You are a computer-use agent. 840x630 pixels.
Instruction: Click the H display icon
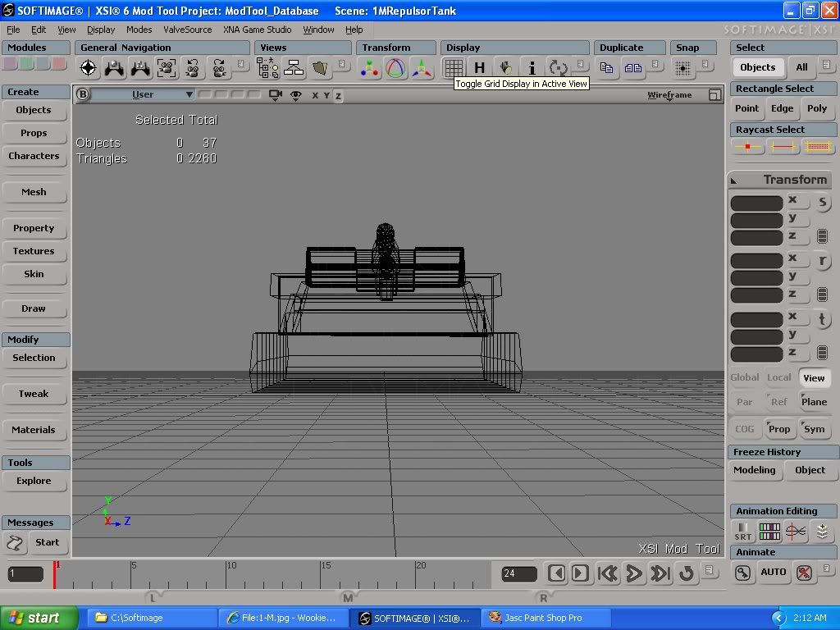point(479,68)
